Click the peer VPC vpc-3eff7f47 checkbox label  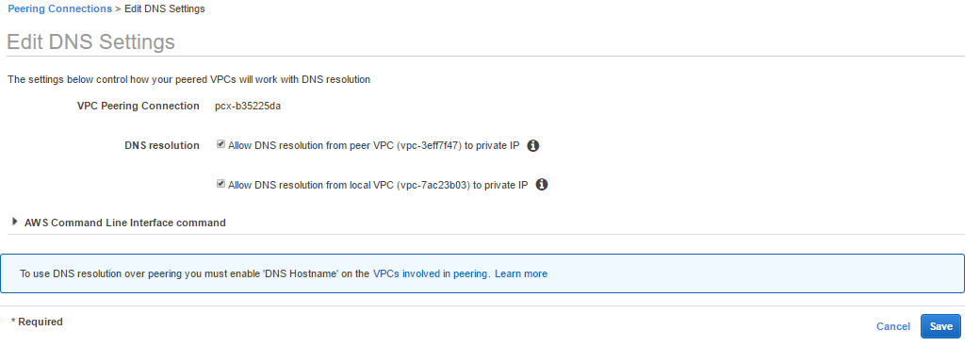(374, 145)
